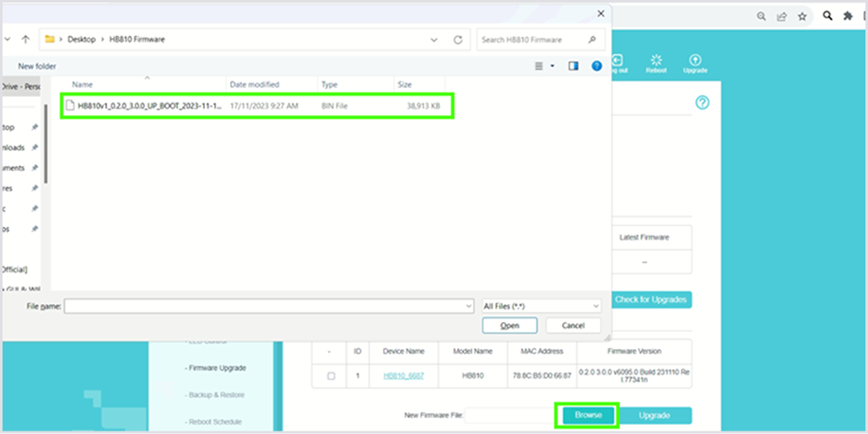Viewport: 868px width, 434px height.
Task: Select the HB810v1_0.2.0_3.0.0_UP_BOOT BIN file
Action: [x=257, y=105]
